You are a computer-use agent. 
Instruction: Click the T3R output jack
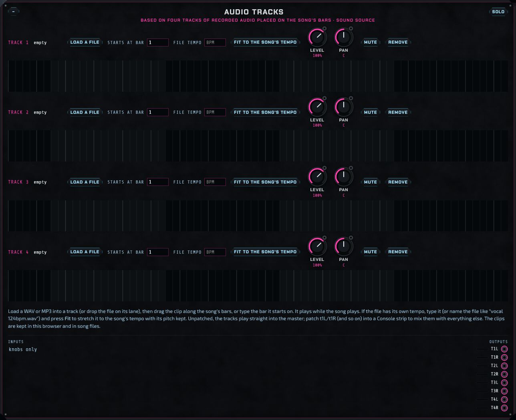504,391
